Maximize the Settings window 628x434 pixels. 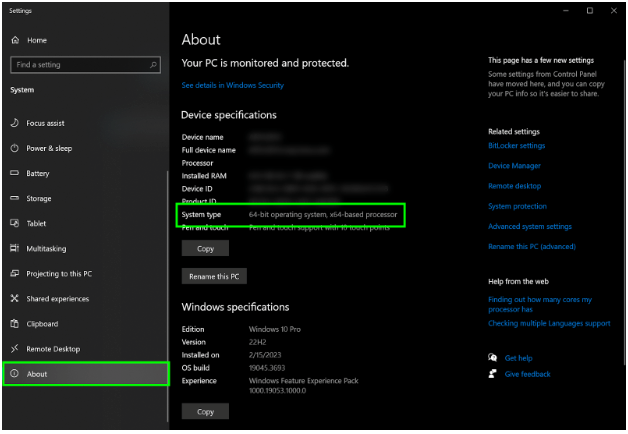(x=590, y=11)
